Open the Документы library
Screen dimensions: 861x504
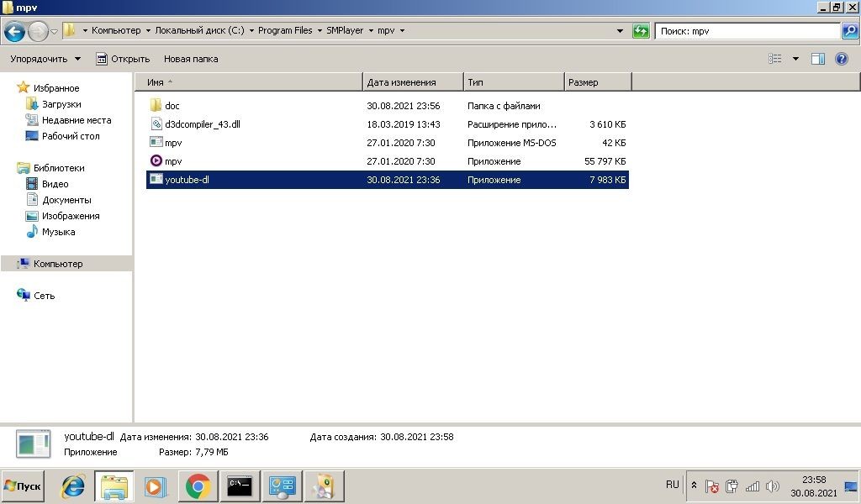pos(66,200)
